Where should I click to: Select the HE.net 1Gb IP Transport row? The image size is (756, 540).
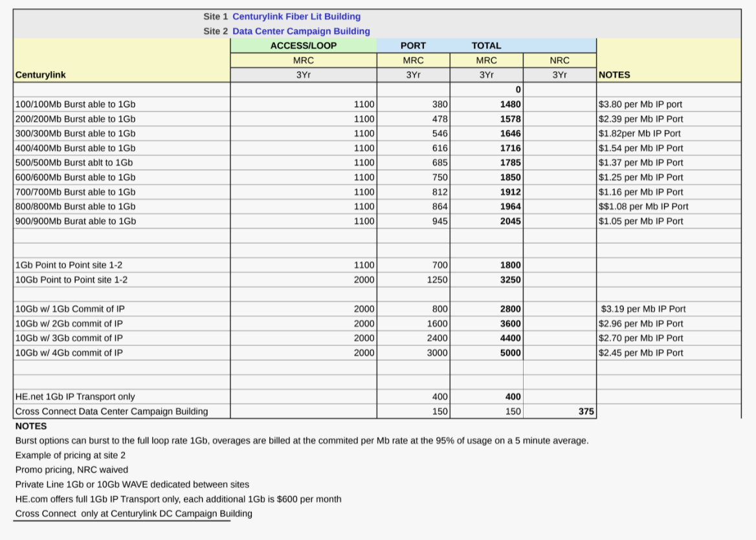(x=75, y=397)
